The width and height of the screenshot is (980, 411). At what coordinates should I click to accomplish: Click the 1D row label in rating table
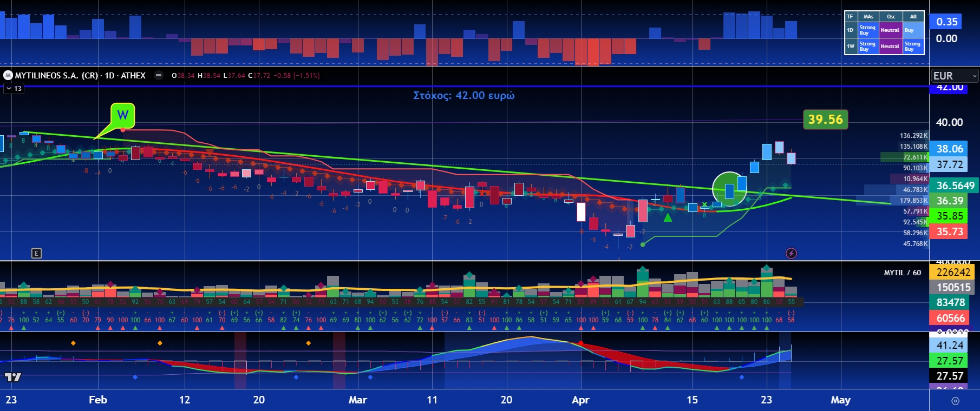tap(851, 30)
